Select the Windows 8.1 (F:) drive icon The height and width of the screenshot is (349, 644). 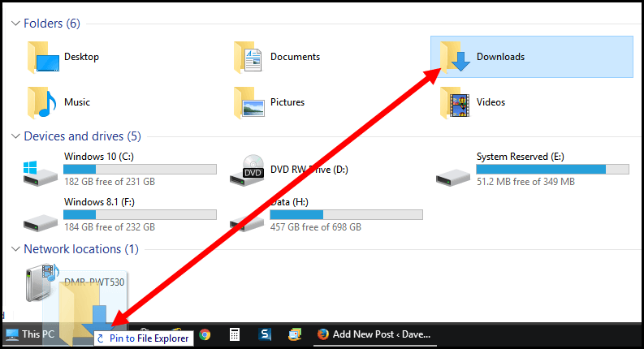pyautogui.click(x=41, y=223)
